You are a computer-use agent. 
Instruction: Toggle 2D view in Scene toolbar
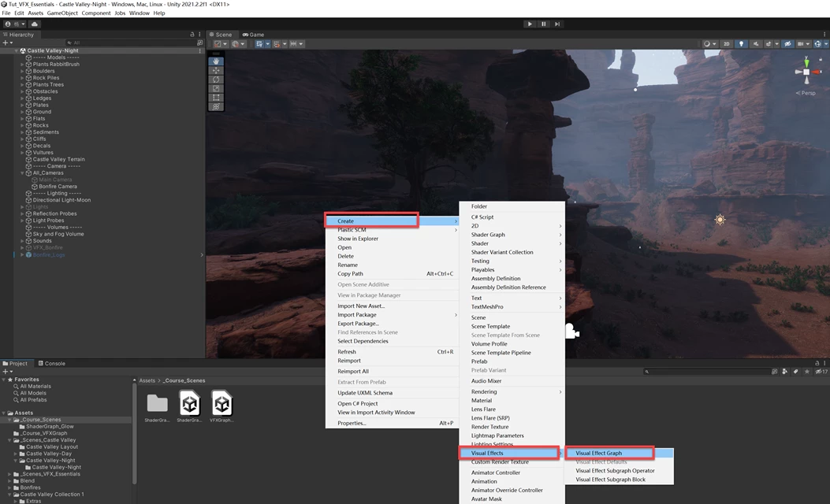click(727, 44)
